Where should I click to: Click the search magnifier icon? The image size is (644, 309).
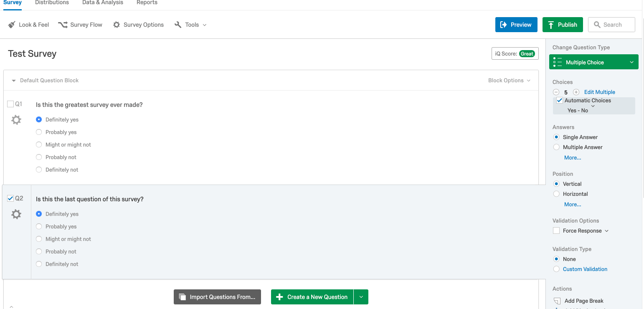(597, 25)
